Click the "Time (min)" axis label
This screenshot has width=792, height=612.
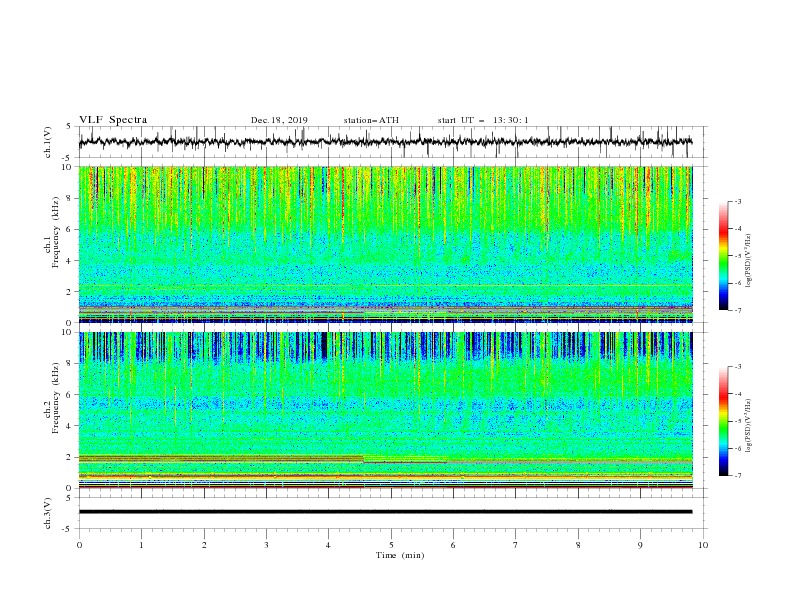pos(400,555)
